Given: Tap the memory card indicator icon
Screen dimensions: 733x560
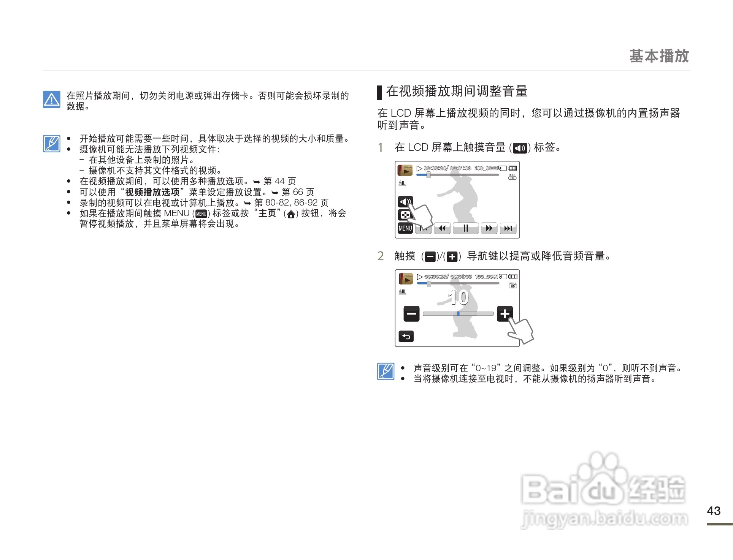Looking at the screenshot, I should tap(502, 168).
